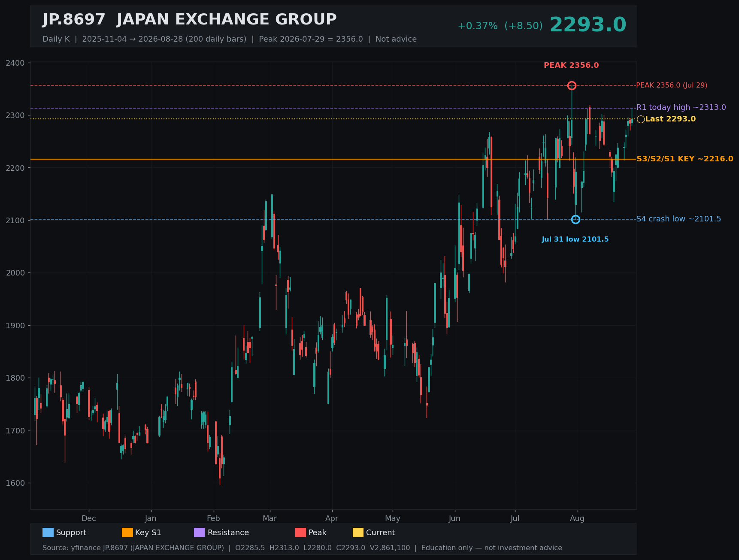Click the 'Apr' x-axis label
Screen dimensions: 739x560
pyautogui.click(x=332, y=518)
